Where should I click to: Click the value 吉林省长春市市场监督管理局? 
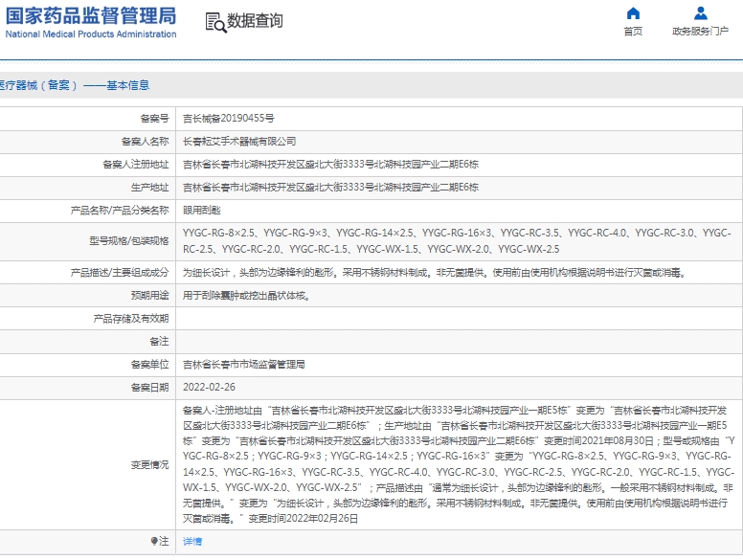click(243, 365)
